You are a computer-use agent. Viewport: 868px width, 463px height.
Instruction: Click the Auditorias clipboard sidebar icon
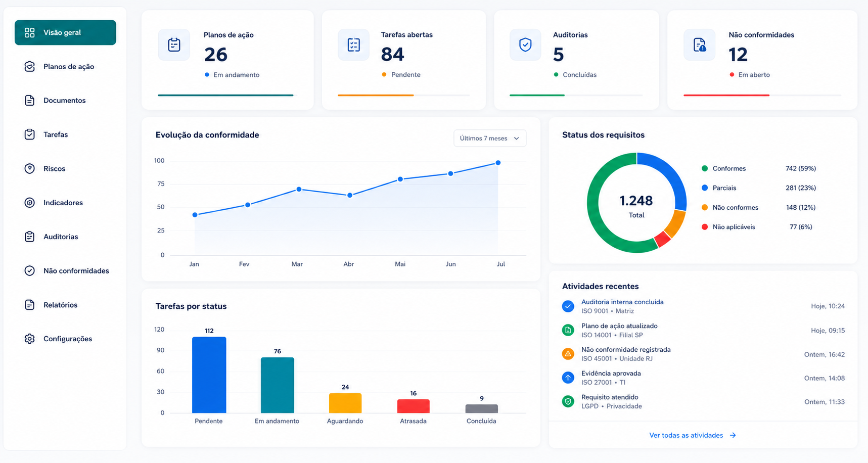click(x=29, y=236)
